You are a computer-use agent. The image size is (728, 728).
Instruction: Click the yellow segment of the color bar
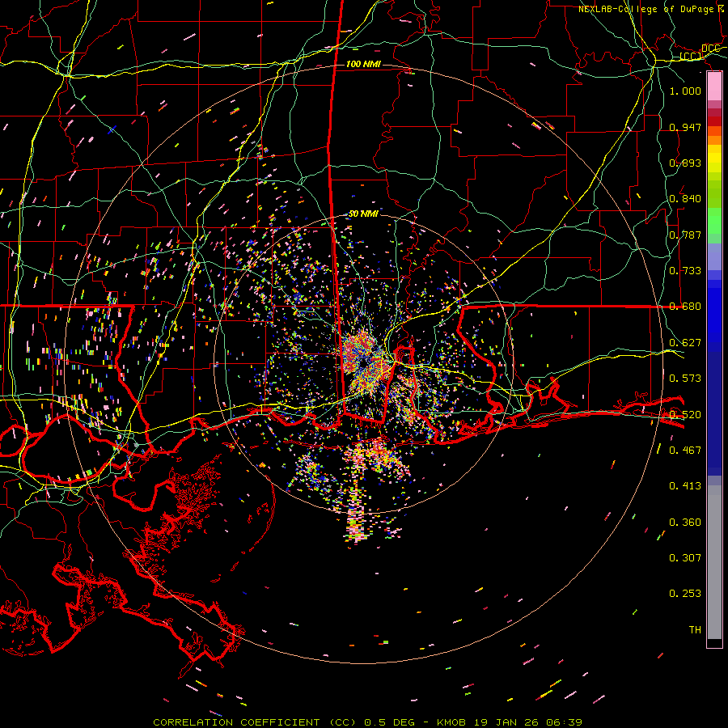pyautogui.click(x=714, y=159)
